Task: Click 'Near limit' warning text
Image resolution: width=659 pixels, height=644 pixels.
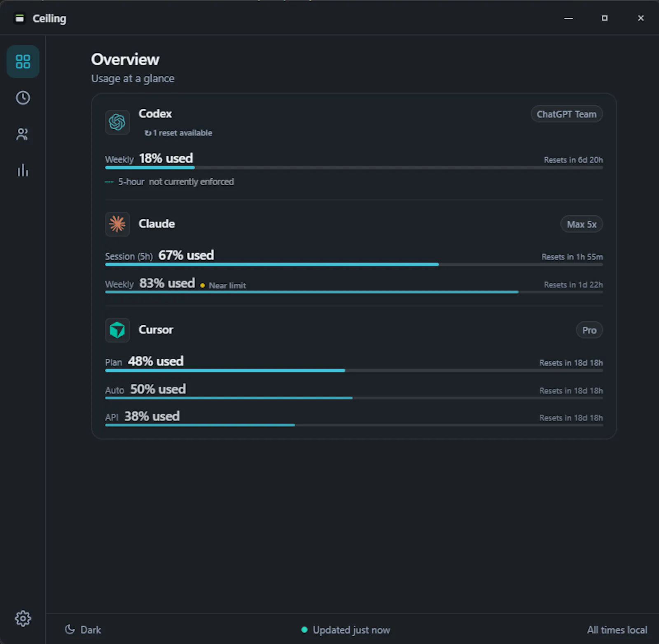Action: pos(227,285)
